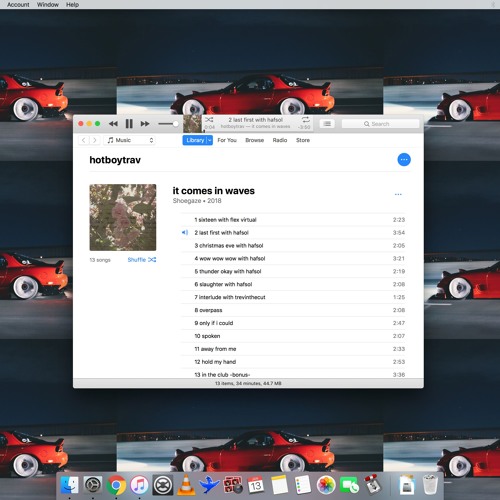This screenshot has height=500, width=500.
Task: Select track 13 in the club -bonus-
Action: 293,374
